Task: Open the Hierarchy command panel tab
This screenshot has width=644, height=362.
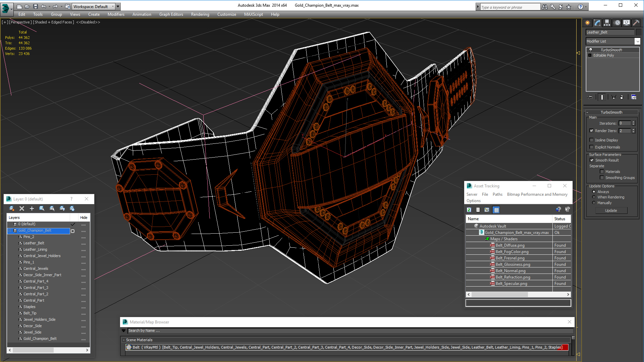Action: (607, 23)
